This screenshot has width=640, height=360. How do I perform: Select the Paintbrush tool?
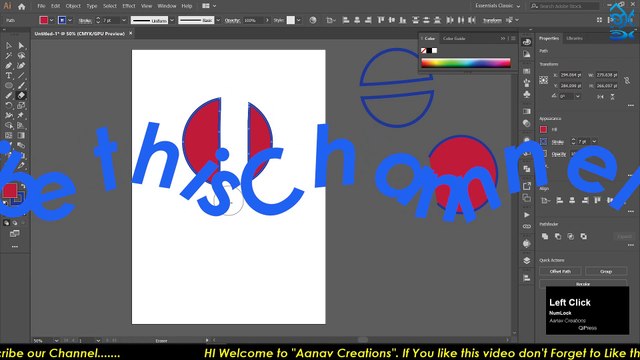tap(21, 86)
